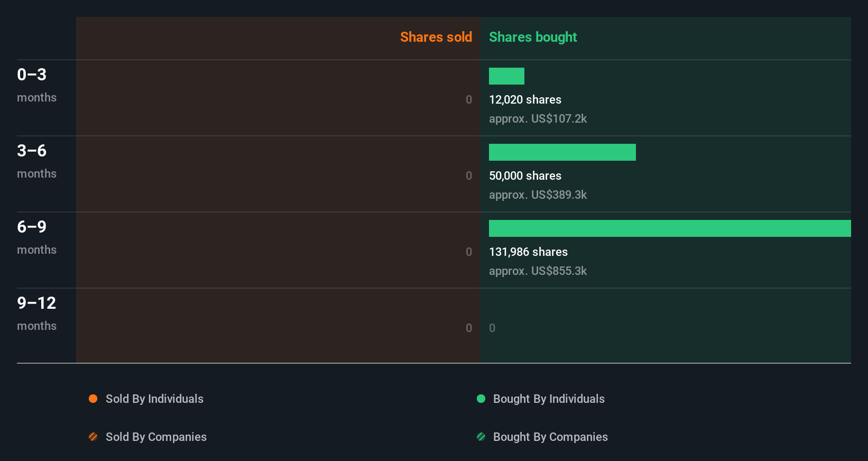The height and width of the screenshot is (461, 868).
Task: Click the Bought By Companies legend label
Action: [550, 437]
